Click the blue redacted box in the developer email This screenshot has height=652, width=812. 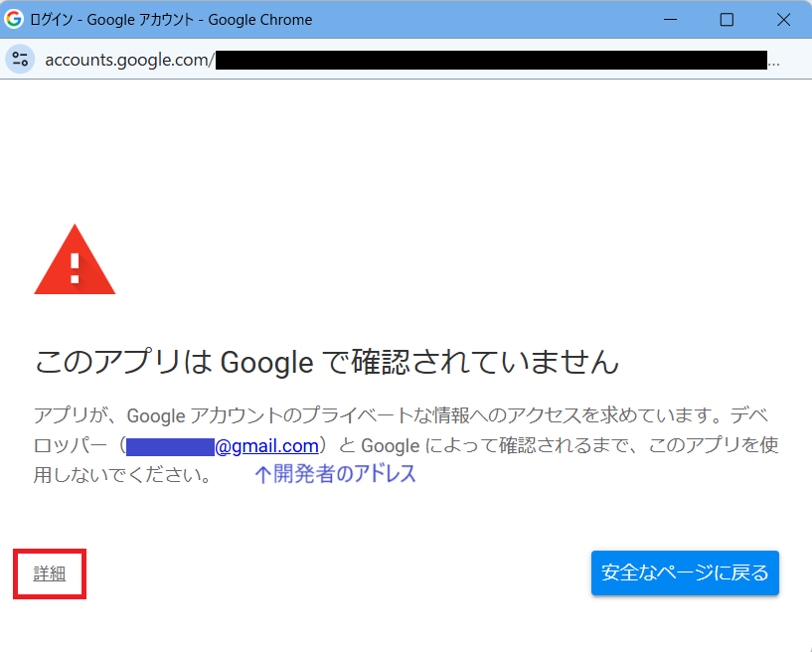pyautogui.click(x=170, y=445)
